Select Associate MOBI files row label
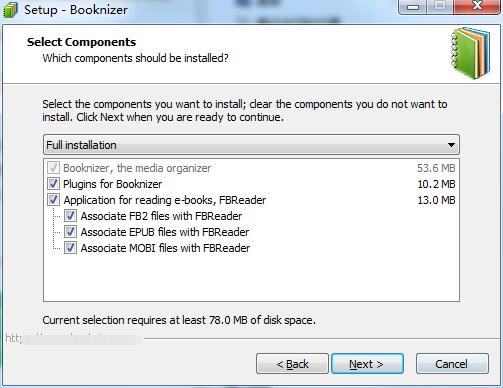Image resolution: width=503 pixels, height=388 pixels. (165, 248)
